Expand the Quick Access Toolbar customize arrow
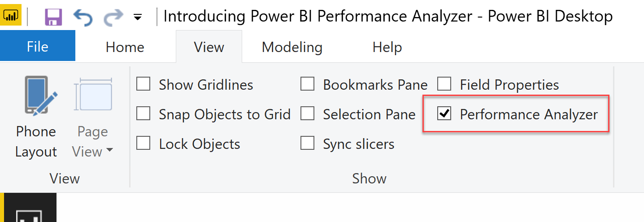 138,18
